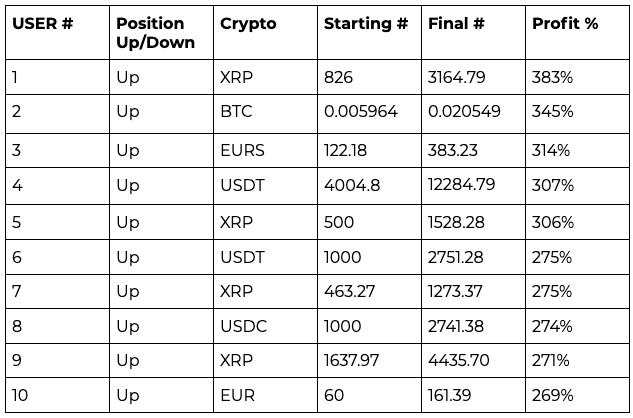Select the EURS crypto cell
Viewport: 633px width, 418px height.
point(265,150)
